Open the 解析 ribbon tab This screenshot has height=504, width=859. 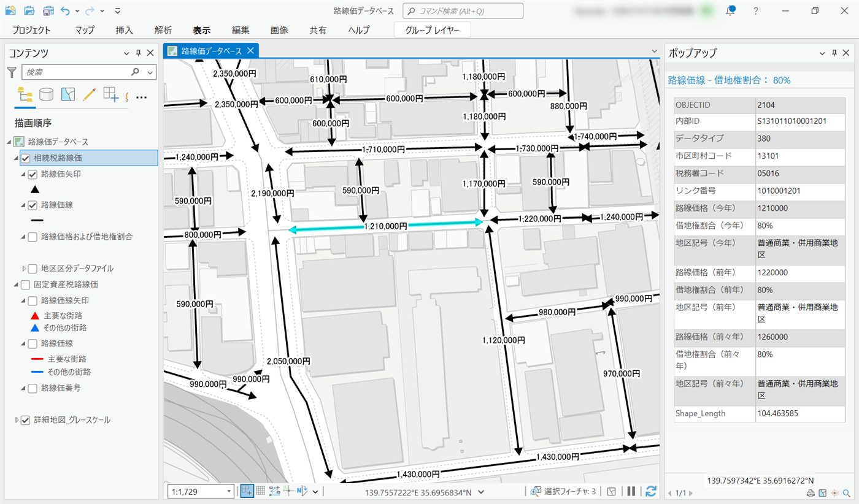tap(163, 30)
